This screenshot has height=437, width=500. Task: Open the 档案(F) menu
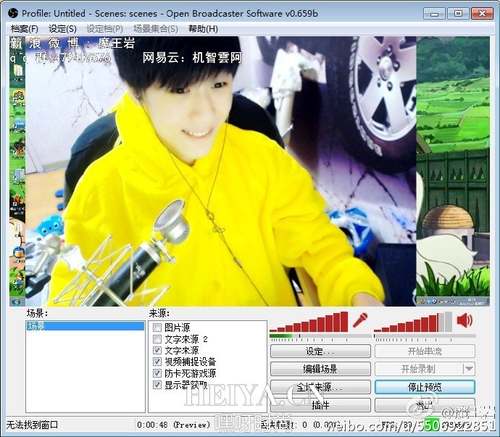(24, 29)
